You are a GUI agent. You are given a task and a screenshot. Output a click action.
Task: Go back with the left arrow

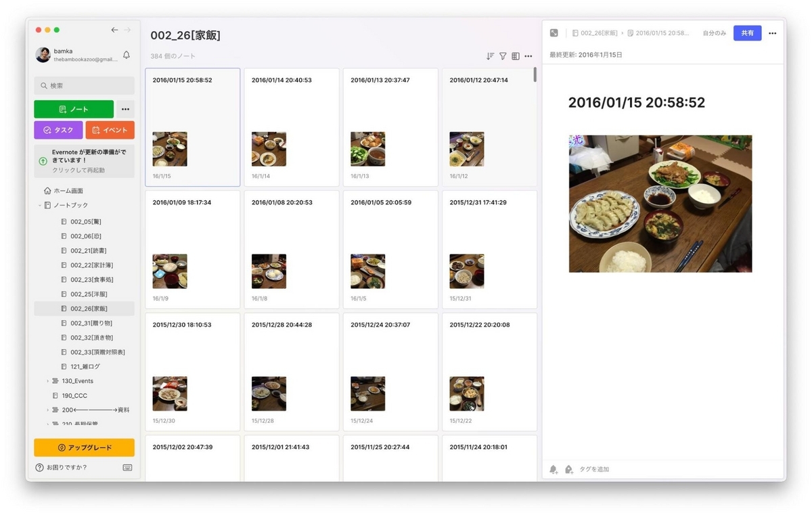point(114,30)
